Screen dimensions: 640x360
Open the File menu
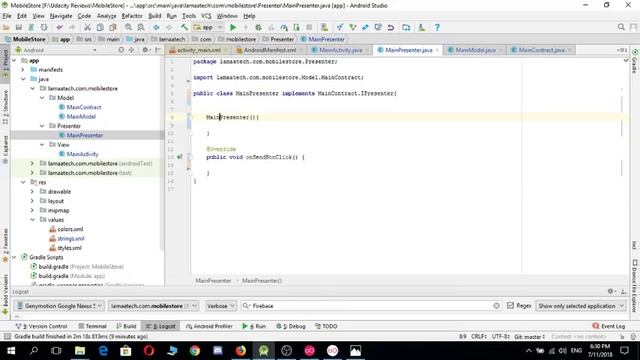(7, 16)
